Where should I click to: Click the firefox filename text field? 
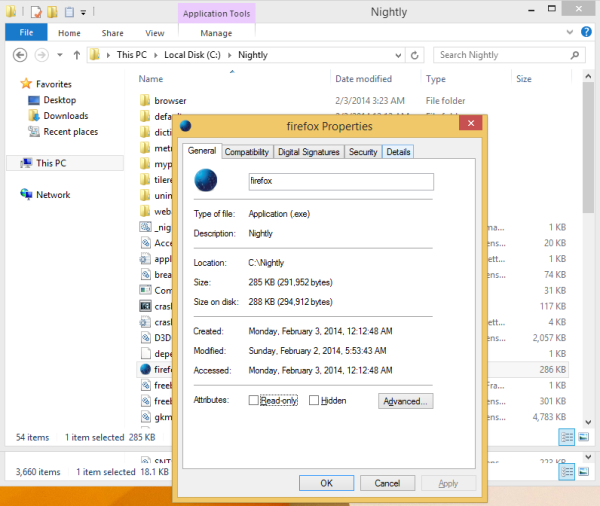pyautogui.click(x=341, y=181)
